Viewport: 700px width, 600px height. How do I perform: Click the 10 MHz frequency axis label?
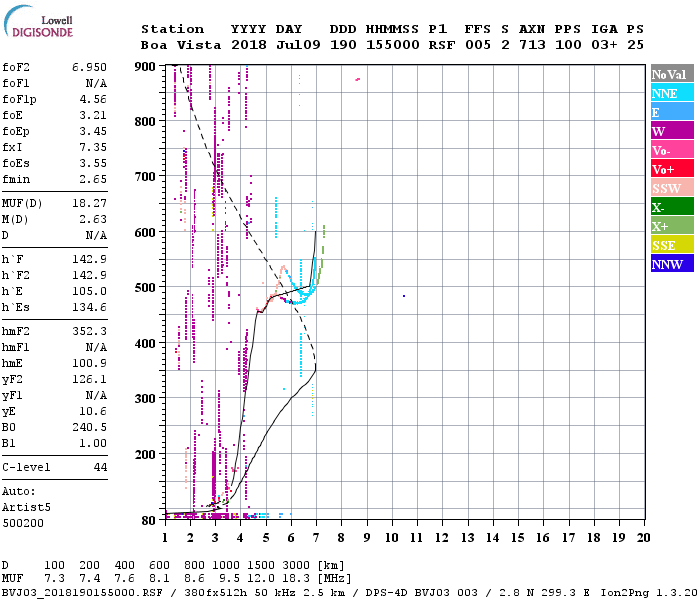click(392, 538)
